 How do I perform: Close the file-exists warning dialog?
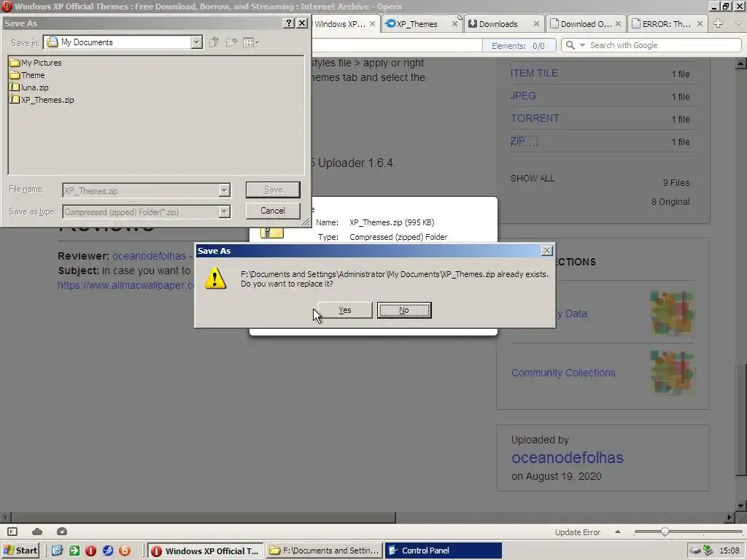click(x=547, y=251)
